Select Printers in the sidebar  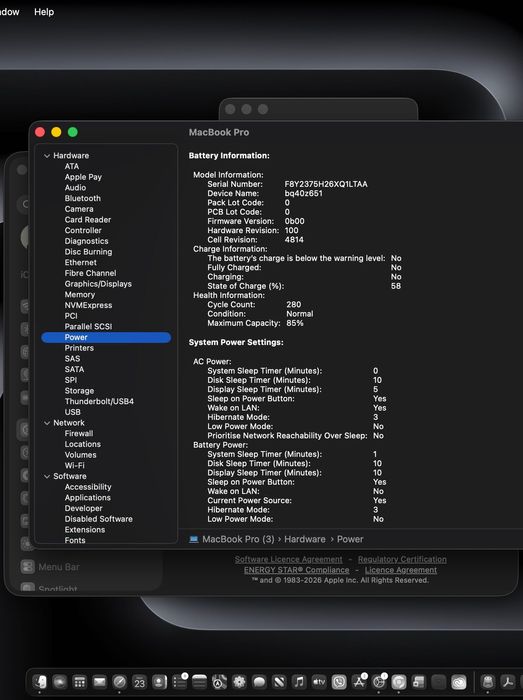pyautogui.click(x=79, y=348)
